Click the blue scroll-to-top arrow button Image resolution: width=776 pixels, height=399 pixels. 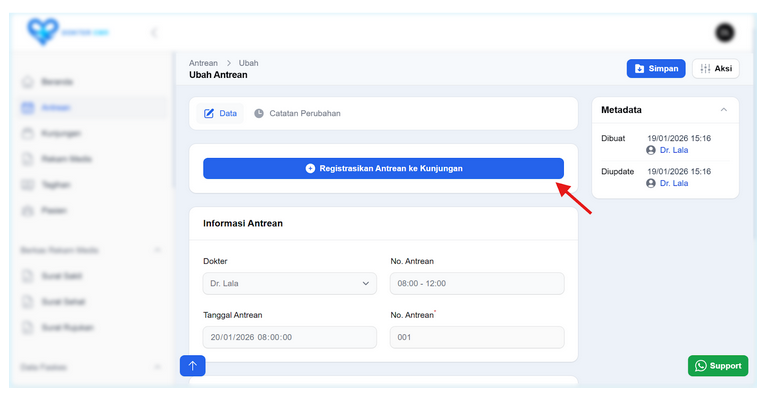[193, 366]
